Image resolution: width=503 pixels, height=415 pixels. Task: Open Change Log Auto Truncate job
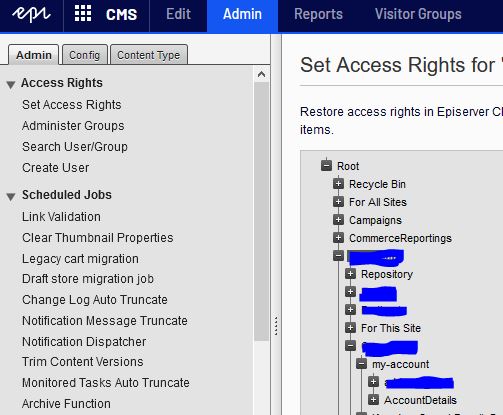pos(95,300)
